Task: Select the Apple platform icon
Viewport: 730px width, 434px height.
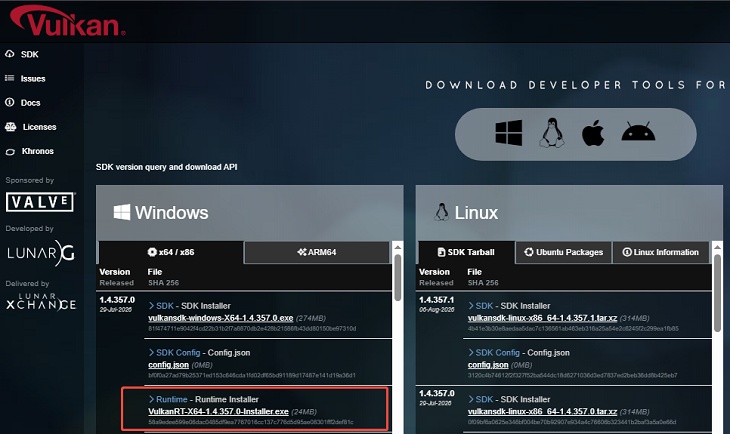Action: click(x=593, y=133)
